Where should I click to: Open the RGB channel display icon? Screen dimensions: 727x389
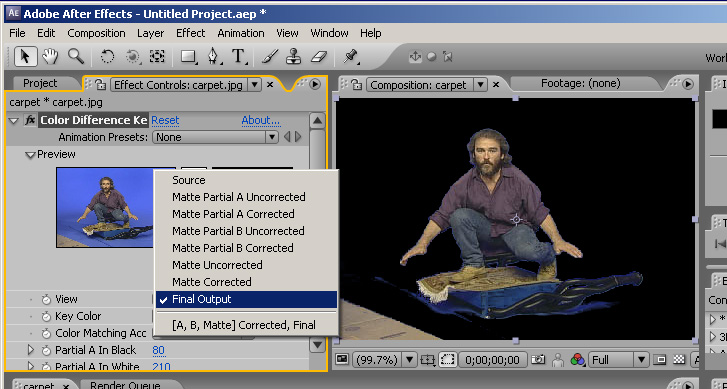click(577, 359)
